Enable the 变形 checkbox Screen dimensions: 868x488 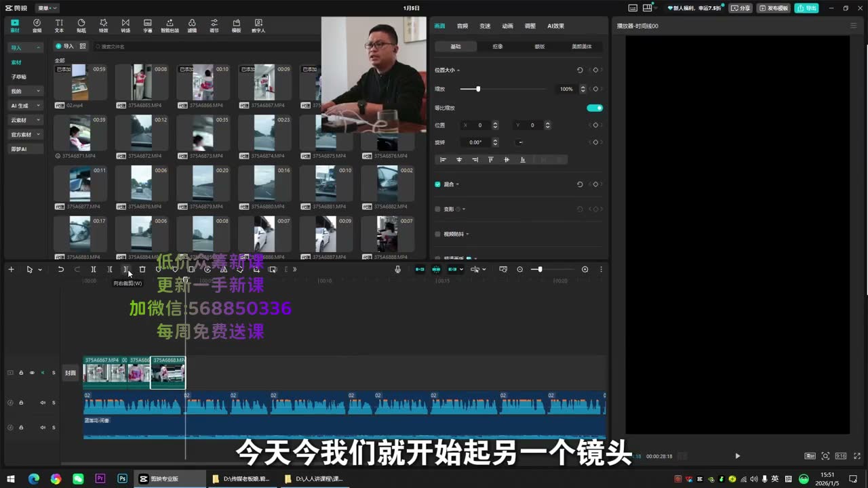point(437,209)
